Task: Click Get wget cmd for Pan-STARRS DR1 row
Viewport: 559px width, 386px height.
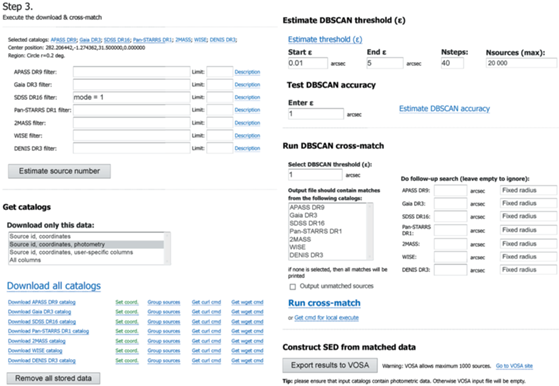Action: [247, 331]
